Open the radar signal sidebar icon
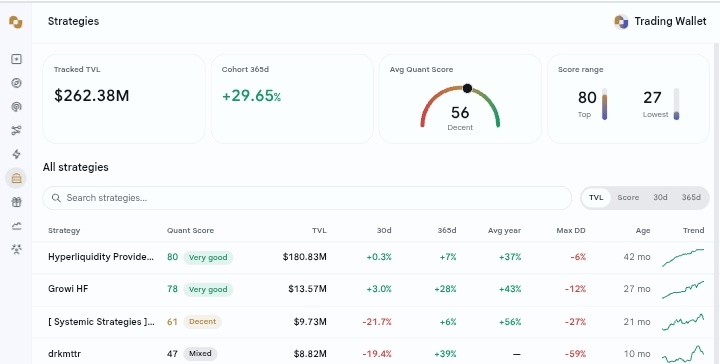This screenshot has width=720, height=364. pos(17,107)
